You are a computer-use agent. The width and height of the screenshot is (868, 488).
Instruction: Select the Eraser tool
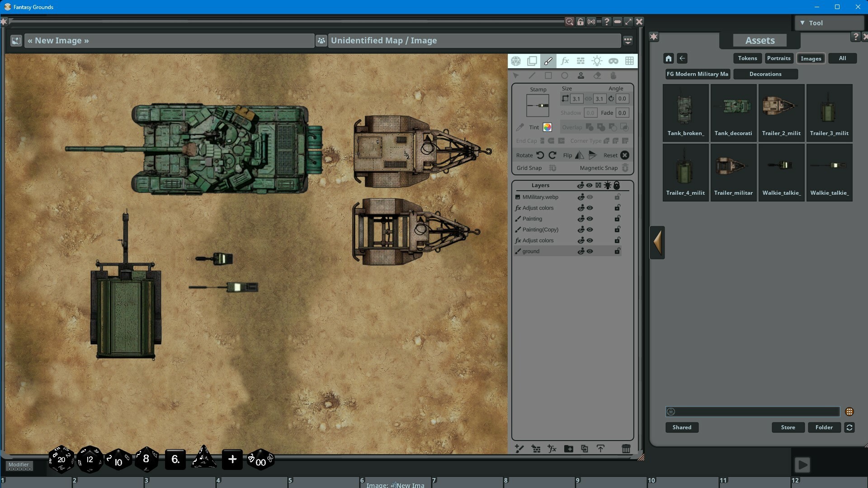(x=597, y=75)
